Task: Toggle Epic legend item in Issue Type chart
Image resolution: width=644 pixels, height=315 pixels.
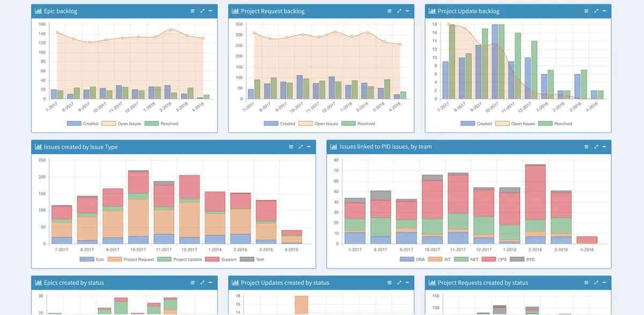Action: [92, 259]
